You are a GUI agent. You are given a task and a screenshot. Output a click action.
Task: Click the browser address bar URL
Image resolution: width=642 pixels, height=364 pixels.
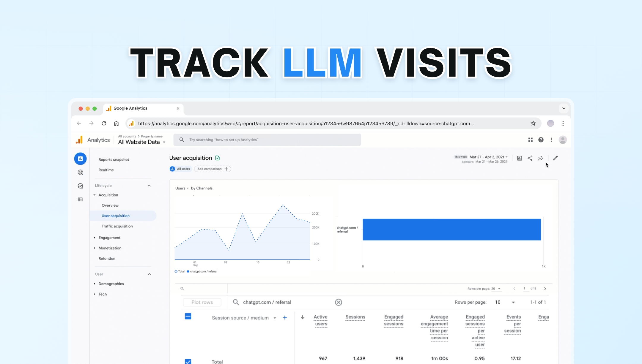click(306, 124)
